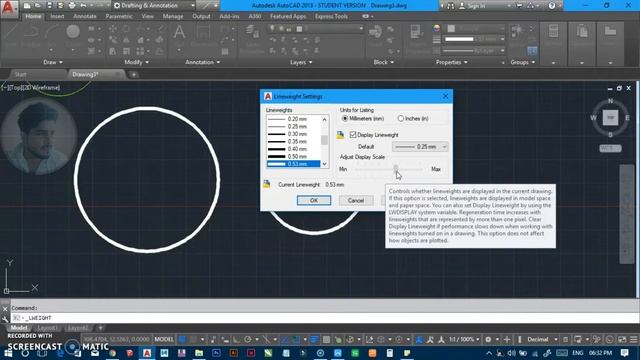Switch to the Annotate ribbon tab
The width and height of the screenshot is (640, 360).
(x=84, y=16)
